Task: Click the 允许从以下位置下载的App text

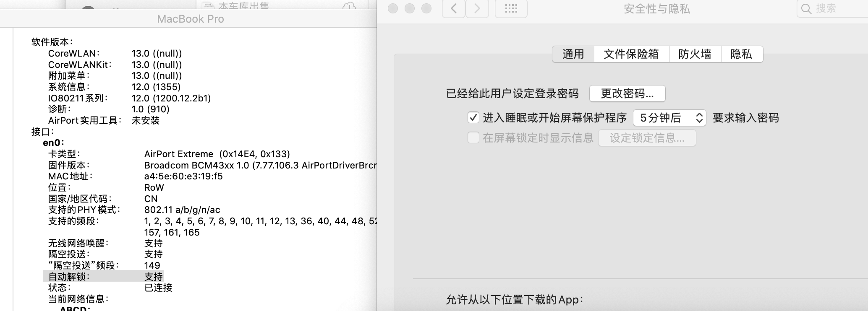Action: point(515,300)
